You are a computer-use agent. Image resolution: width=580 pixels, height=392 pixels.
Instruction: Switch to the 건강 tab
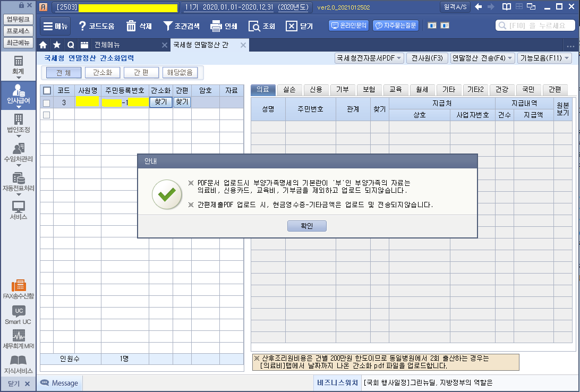coord(502,89)
